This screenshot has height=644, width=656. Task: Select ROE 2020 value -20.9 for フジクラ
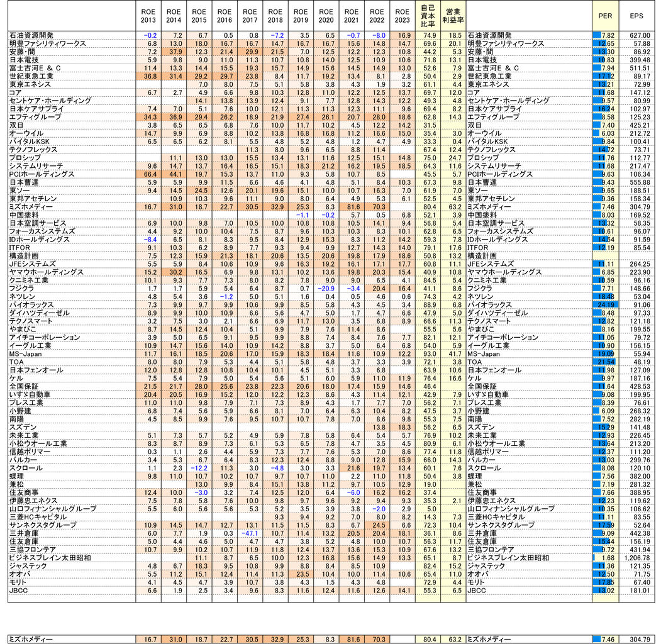coord(326,289)
